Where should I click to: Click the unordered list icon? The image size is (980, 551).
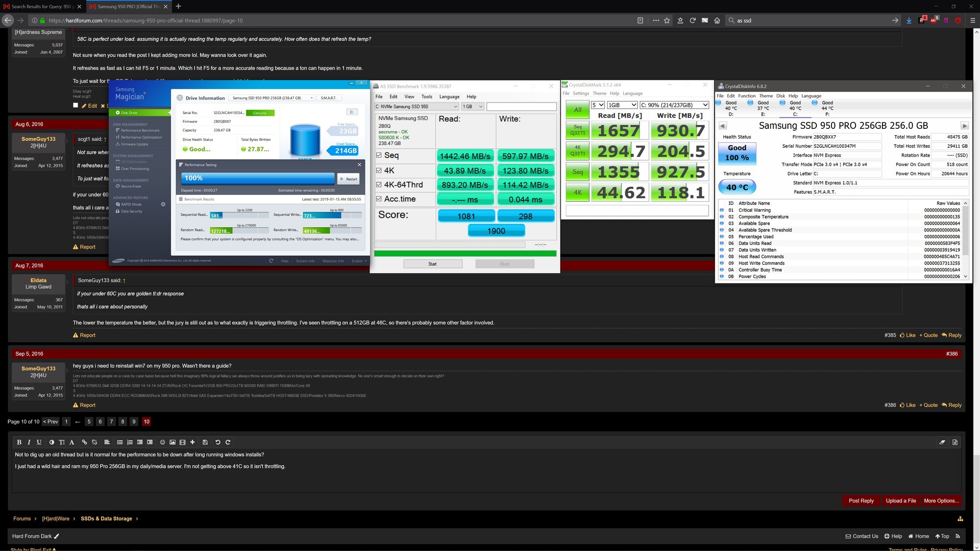pos(120,442)
